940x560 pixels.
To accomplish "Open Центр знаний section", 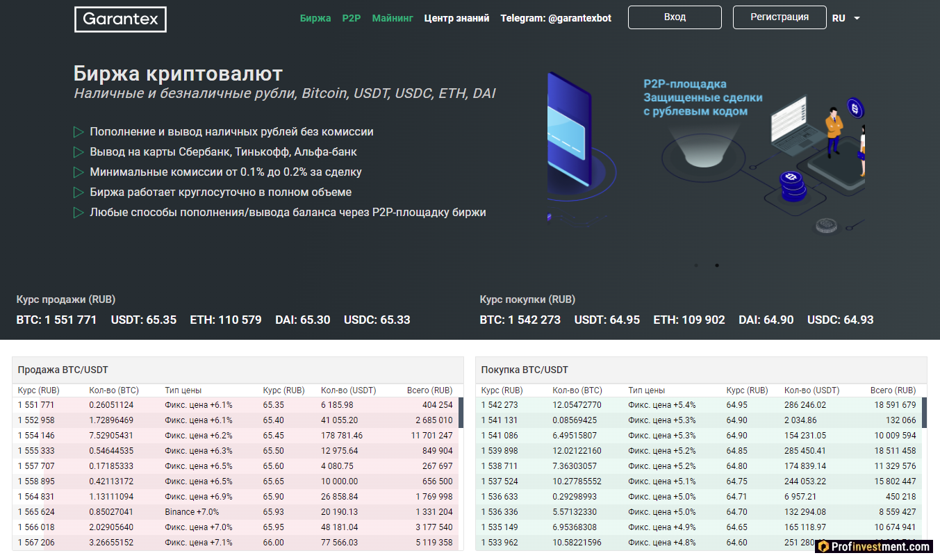I will pos(456,18).
